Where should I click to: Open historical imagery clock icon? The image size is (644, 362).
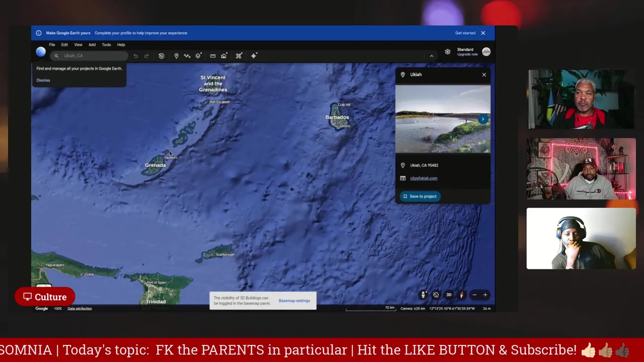(162, 56)
